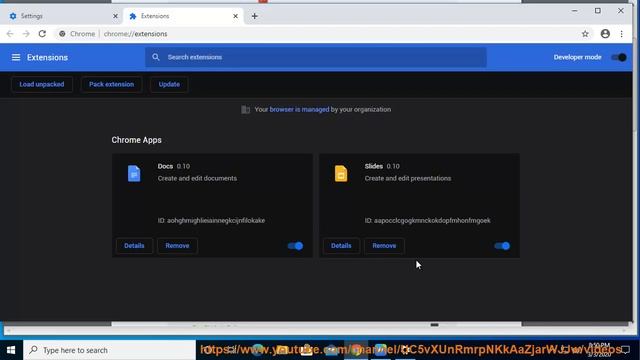Open the Chrome profile avatar
Image resolution: width=640 pixels, height=360 pixels.
click(605, 34)
